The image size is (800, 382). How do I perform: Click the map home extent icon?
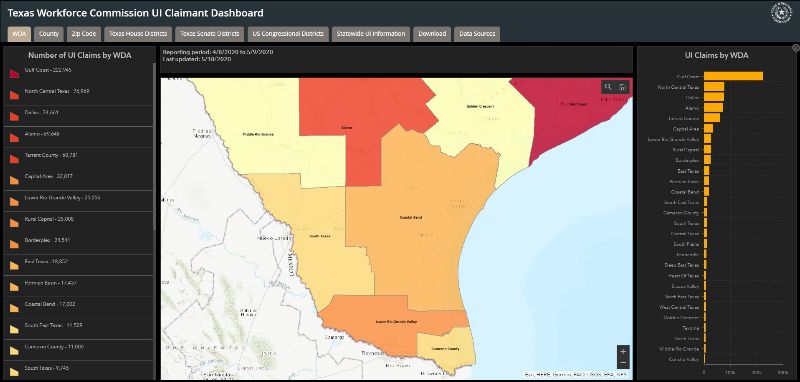pos(622,87)
